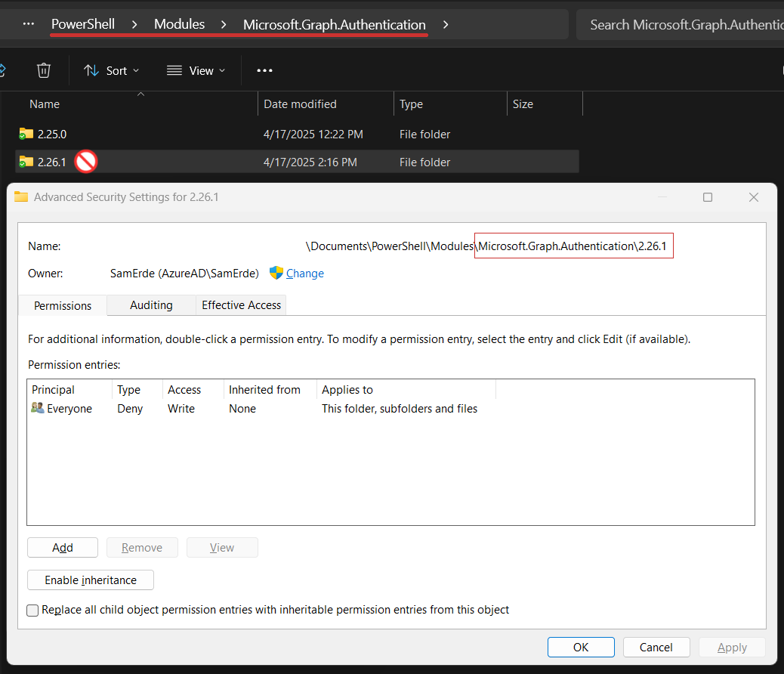Confirm with the OK button
This screenshot has height=674, width=784.
tap(581, 647)
